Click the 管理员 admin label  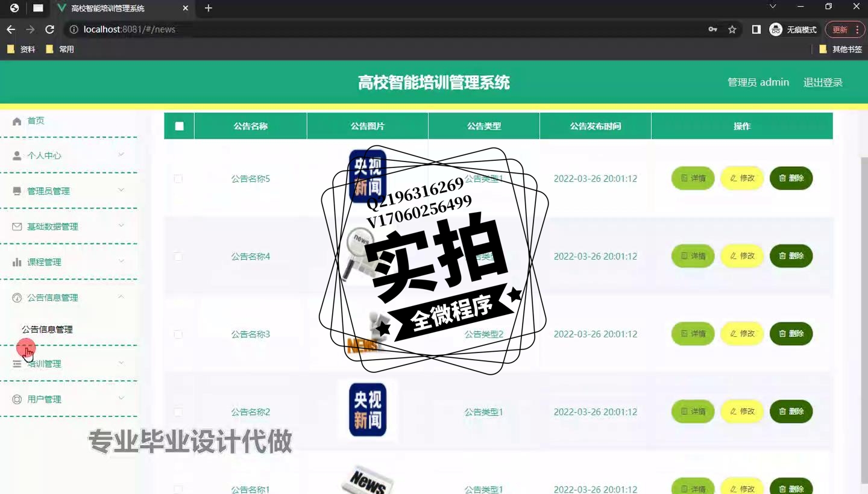tap(758, 83)
